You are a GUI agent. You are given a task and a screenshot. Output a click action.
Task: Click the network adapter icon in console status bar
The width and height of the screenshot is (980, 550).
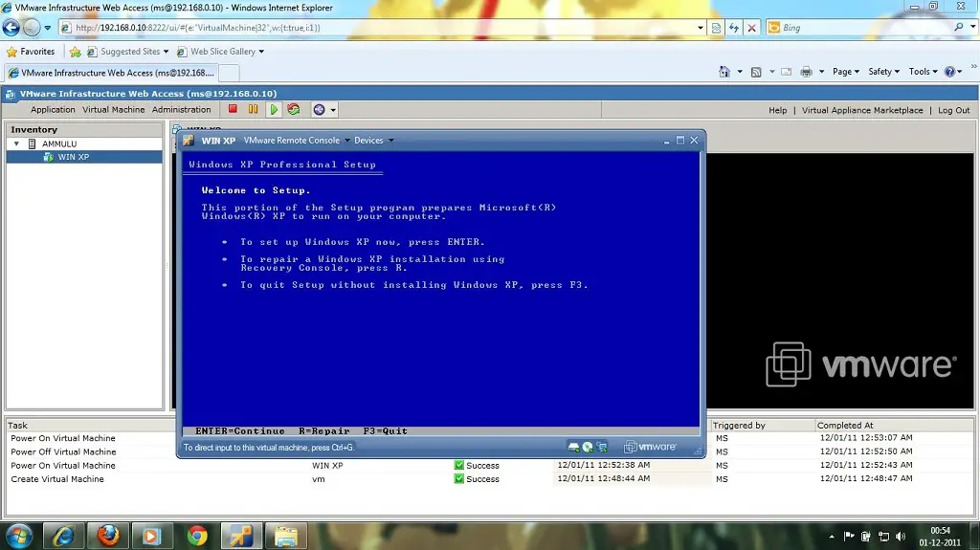pos(601,447)
